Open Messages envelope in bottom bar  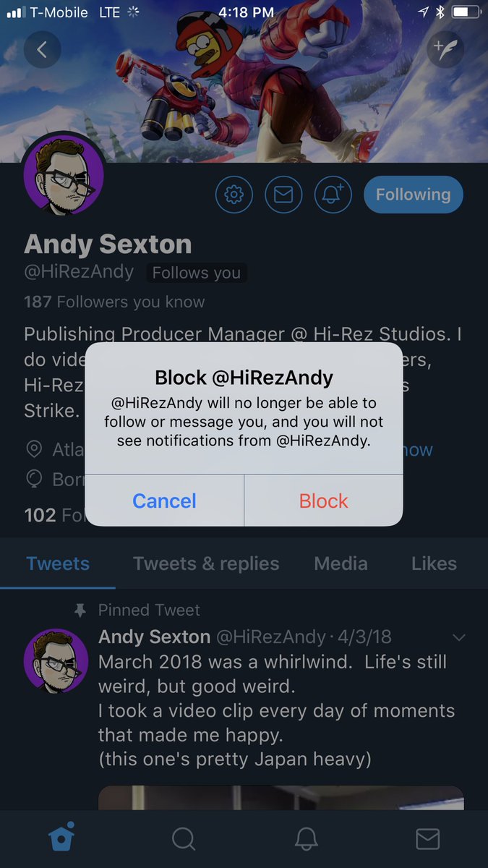(428, 839)
